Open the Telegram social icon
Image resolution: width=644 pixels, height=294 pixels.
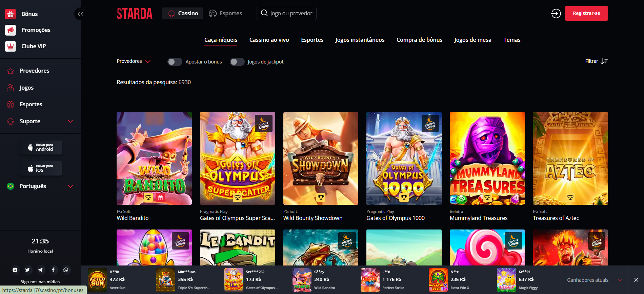click(40, 270)
